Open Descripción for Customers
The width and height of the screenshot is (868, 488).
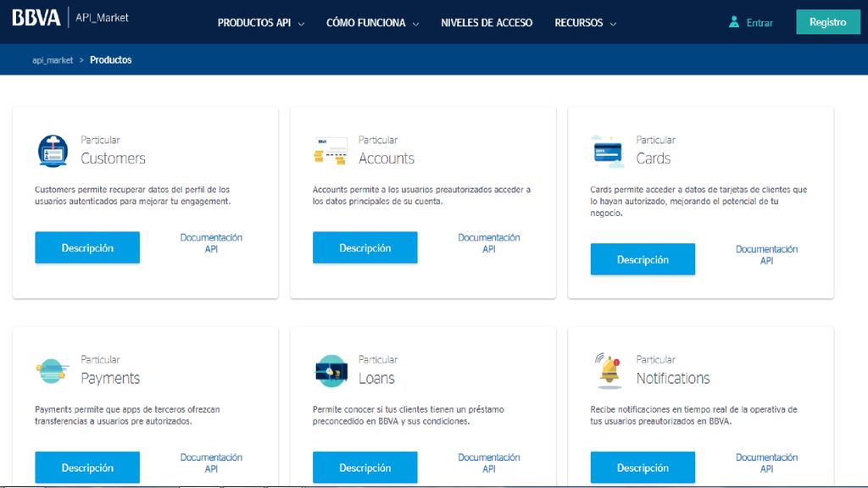tap(87, 247)
